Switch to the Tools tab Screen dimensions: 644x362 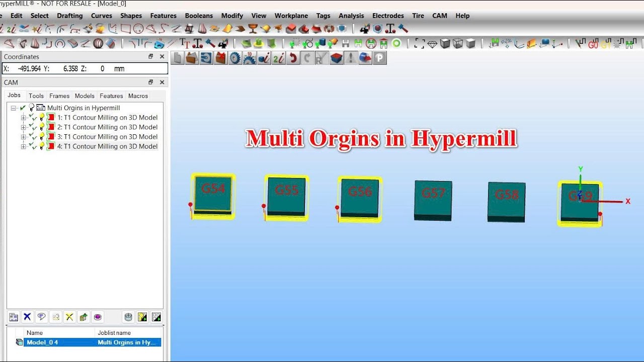pyautogui.click(x=36, y=96)
